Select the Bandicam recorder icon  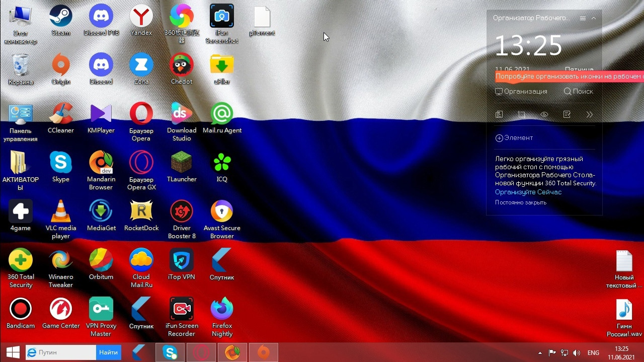21,314
